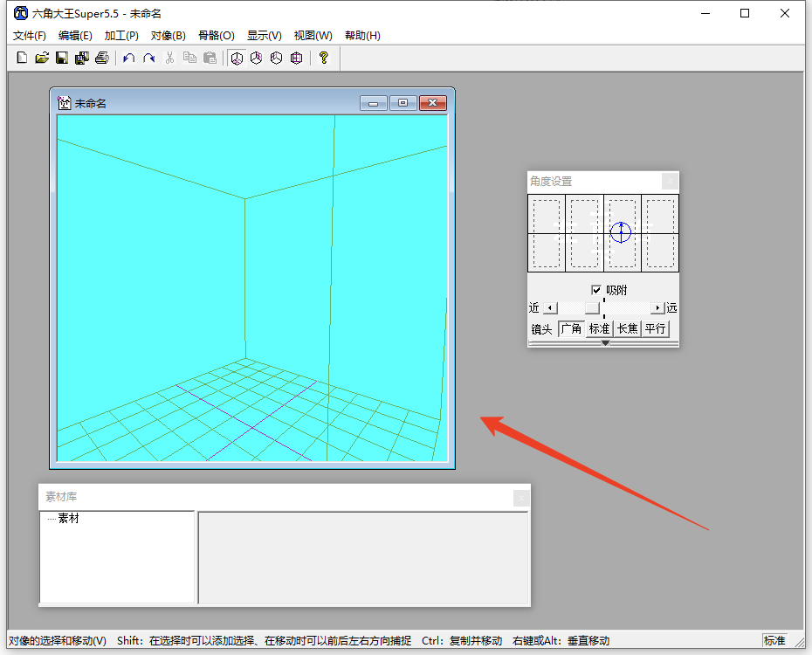Click the Print toolbar icon
This screenshot has width=812, height=655.
pos(101,59)
